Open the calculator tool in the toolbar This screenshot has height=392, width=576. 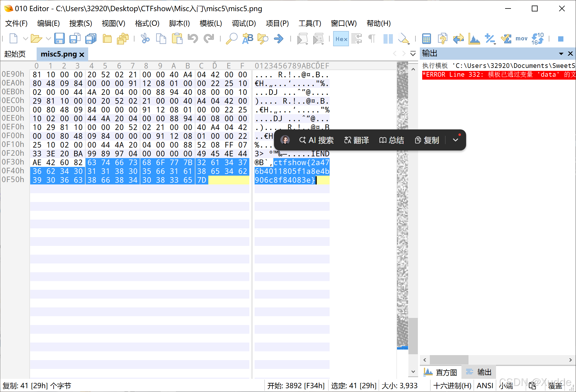(x=427, y=38)
